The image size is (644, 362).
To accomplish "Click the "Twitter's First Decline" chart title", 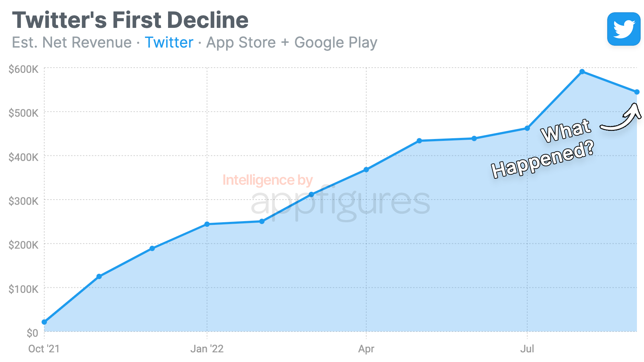I will 130,20.
